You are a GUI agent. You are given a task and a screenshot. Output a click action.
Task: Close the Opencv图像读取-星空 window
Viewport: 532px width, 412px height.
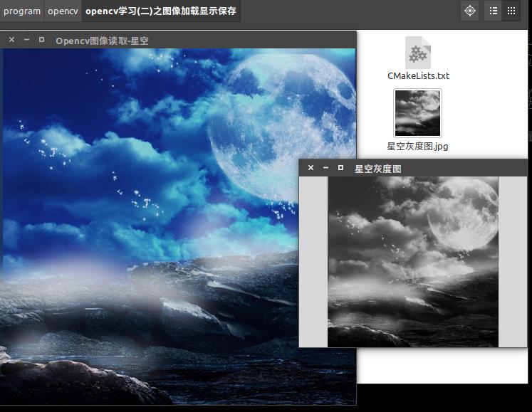coord(11,40)
